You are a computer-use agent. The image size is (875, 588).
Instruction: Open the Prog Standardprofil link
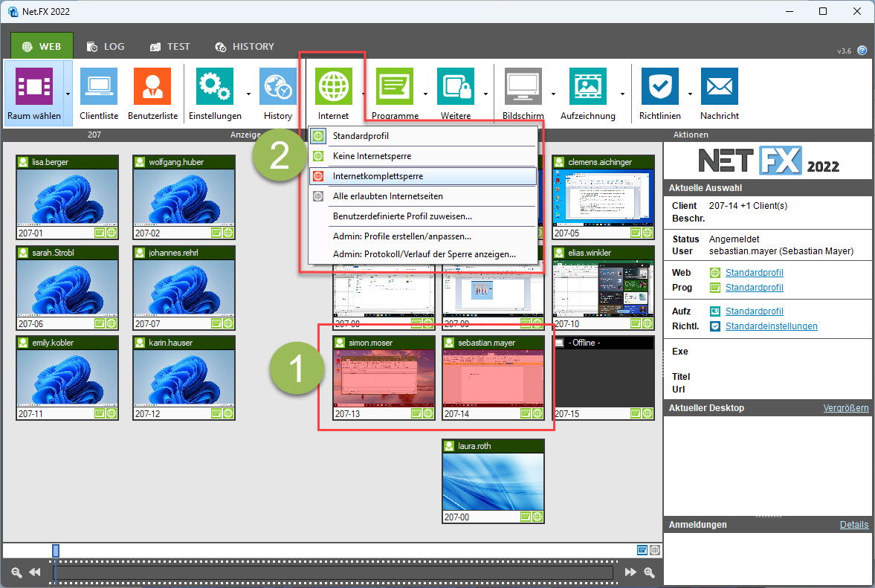754,287
